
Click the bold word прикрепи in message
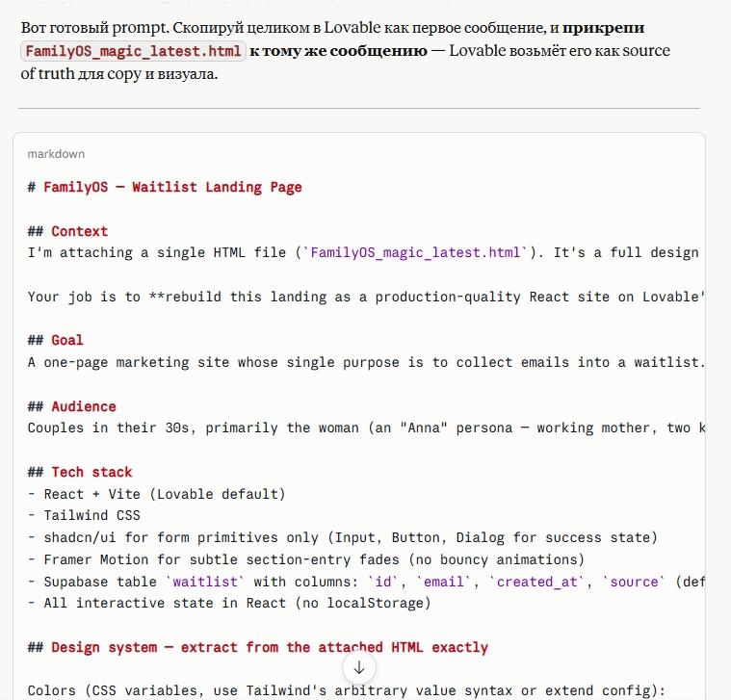tap(603, 28)
